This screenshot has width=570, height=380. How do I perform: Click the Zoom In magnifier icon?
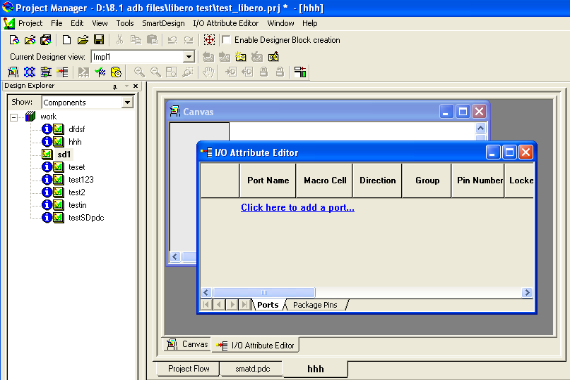[139, 72]
